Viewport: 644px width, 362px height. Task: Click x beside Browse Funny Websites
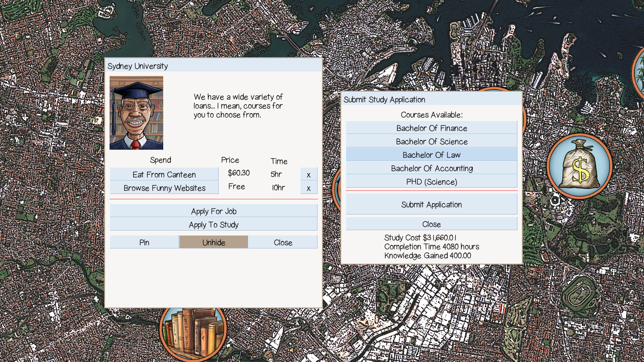[309, 188]
